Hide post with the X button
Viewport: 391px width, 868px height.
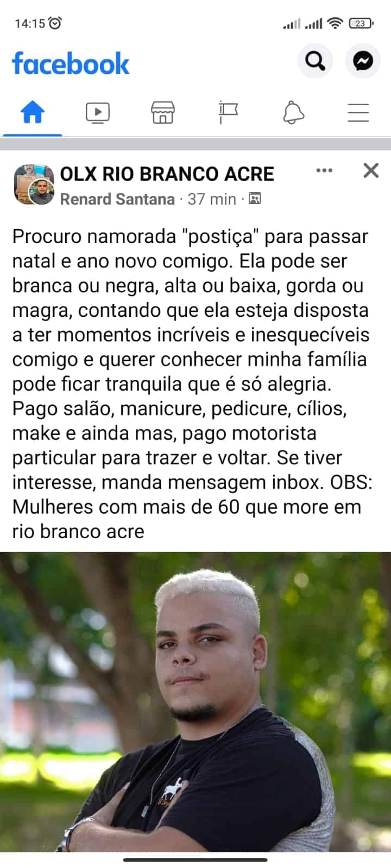click(x=371, y=170)
